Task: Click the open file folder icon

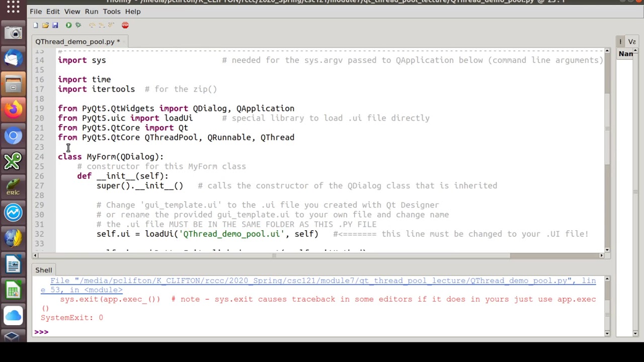Action: [45, 25]
